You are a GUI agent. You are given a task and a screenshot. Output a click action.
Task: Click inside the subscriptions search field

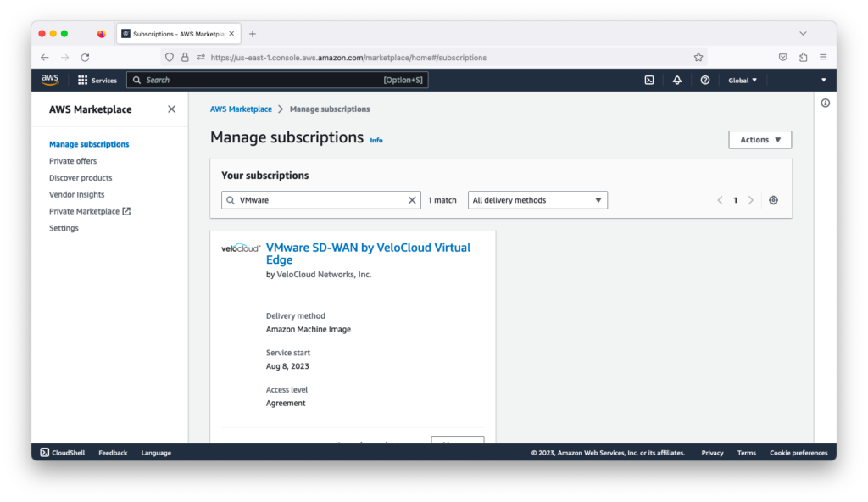point(314,200)
